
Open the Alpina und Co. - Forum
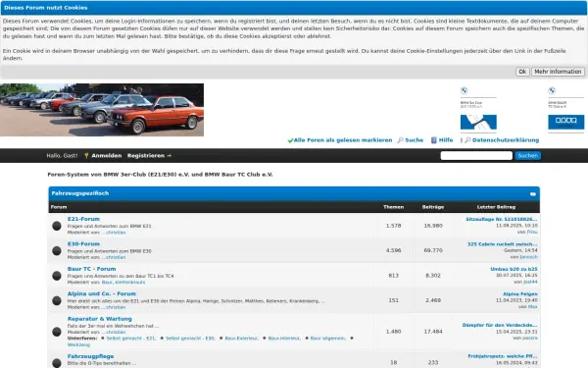pos(102,294)
